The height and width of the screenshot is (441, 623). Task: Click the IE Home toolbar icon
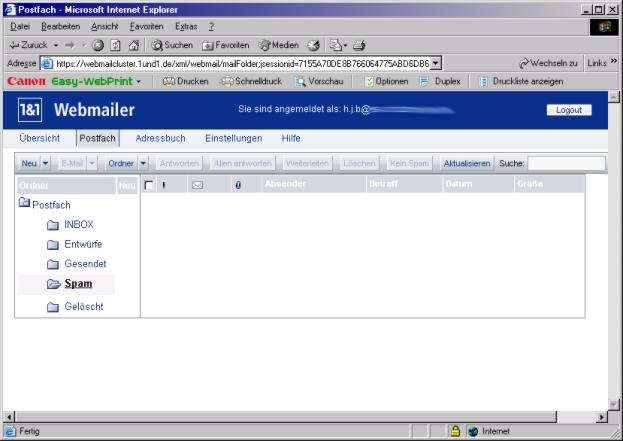[x=133, y=45]
